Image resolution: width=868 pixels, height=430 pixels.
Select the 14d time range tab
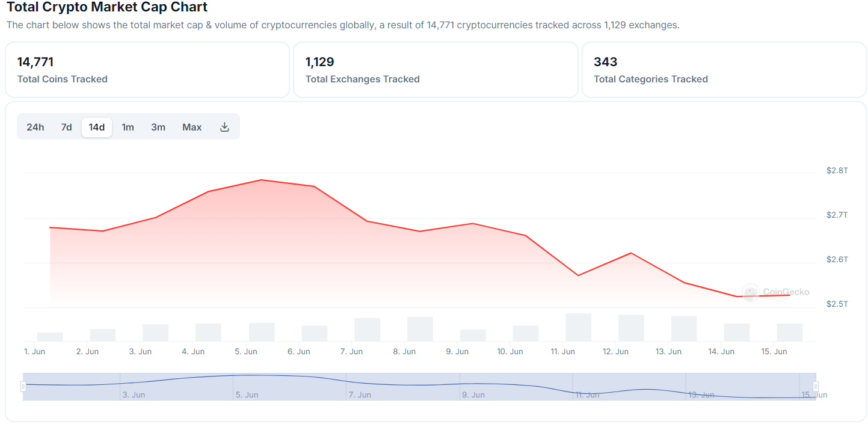[97, 127]
